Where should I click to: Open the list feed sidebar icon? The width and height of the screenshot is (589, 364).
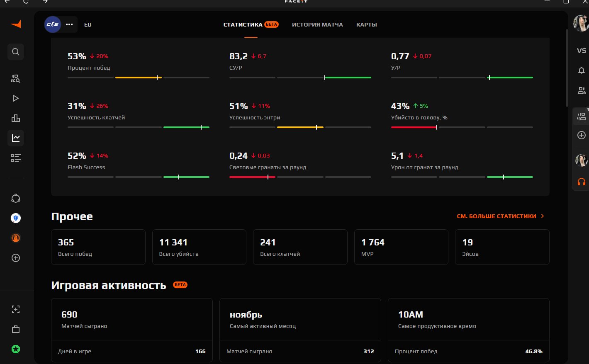[x=16, y=158]
